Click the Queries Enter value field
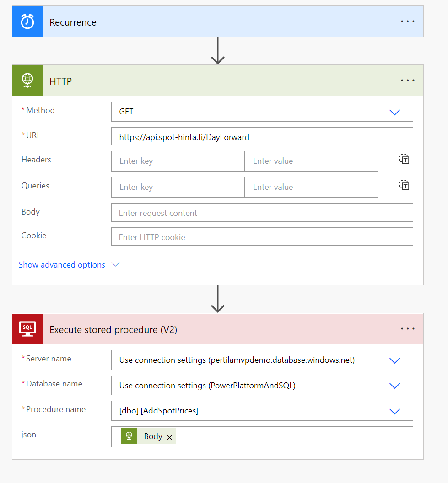 coord(311,187)
